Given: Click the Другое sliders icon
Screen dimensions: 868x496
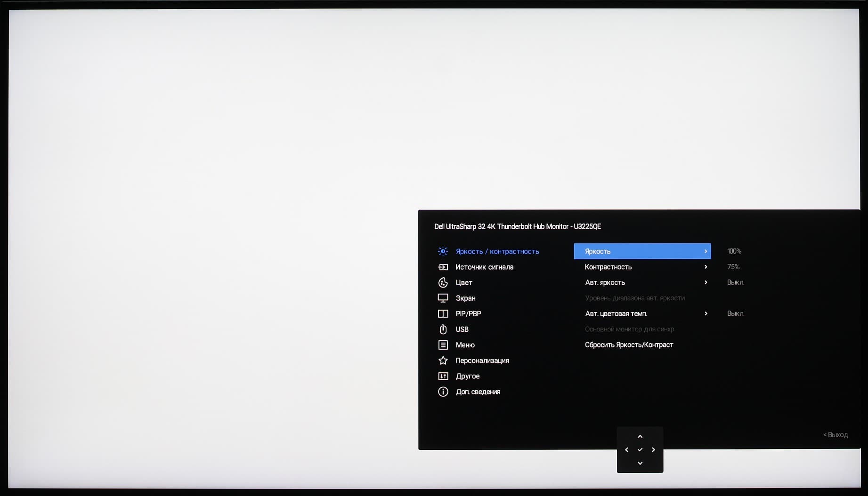Looking at the screenshot, I should pos(443,376).
